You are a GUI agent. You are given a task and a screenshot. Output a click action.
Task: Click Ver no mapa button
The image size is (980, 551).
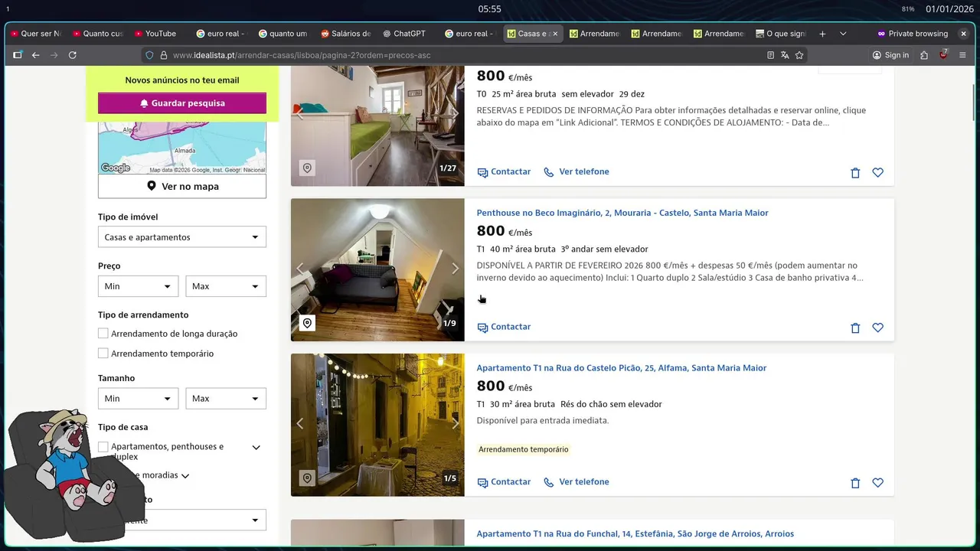(182, 186)
